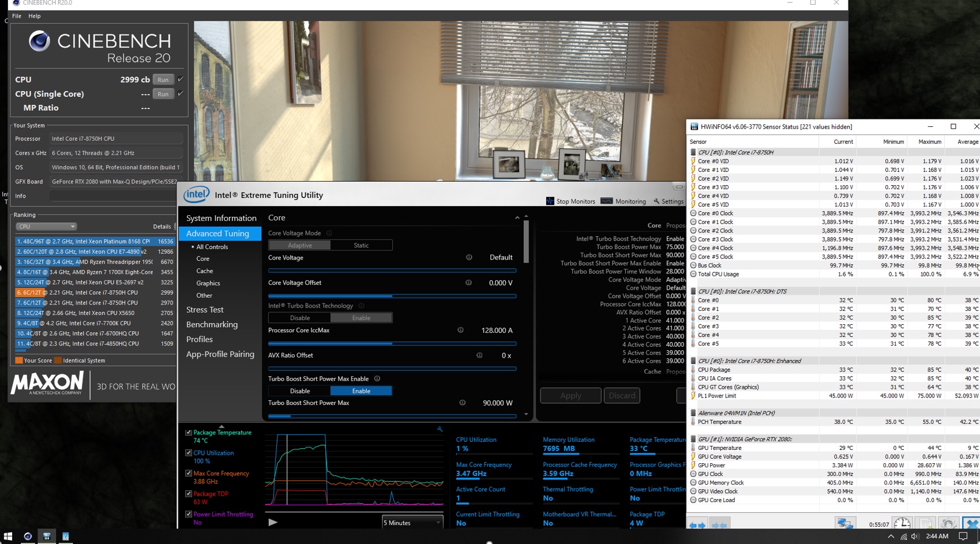Toggle the checkmark beside the CPU Run button
This screenshot has height=544, width=980.
point(181,79)
